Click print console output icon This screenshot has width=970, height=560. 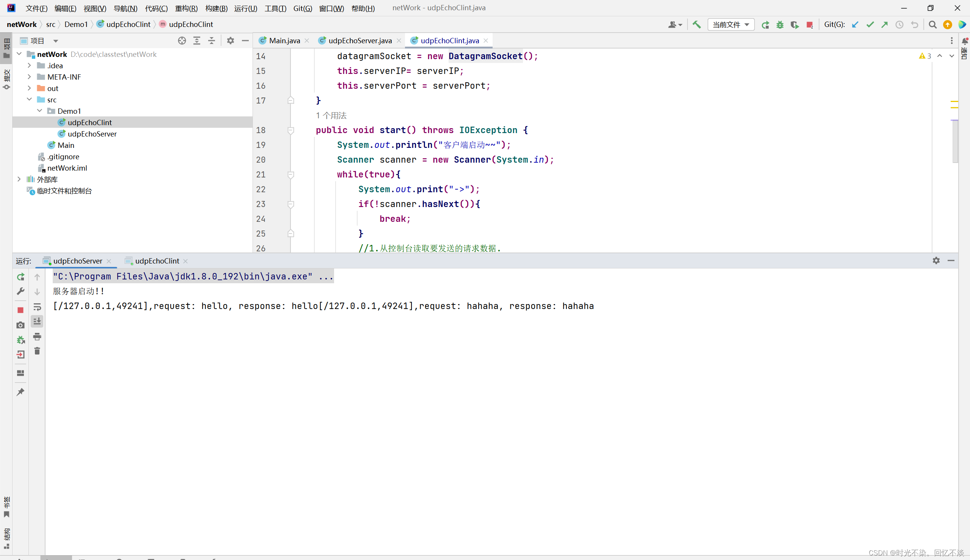(x=37, y=337)
